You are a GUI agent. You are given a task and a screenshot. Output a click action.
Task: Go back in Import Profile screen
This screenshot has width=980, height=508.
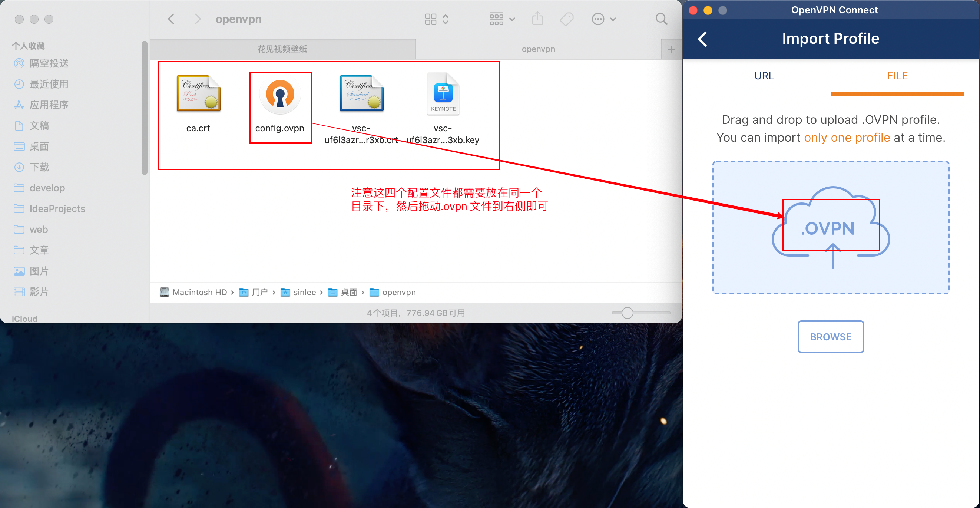point(703,39)
